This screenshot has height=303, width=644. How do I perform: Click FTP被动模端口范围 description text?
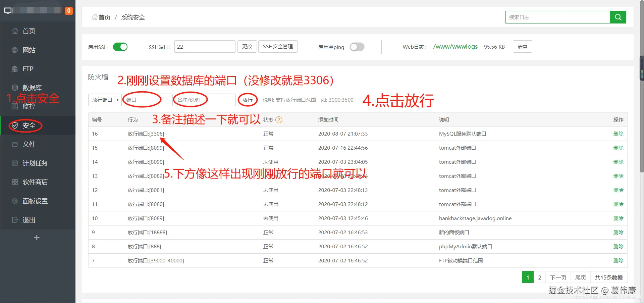click(x=461, y=260)
